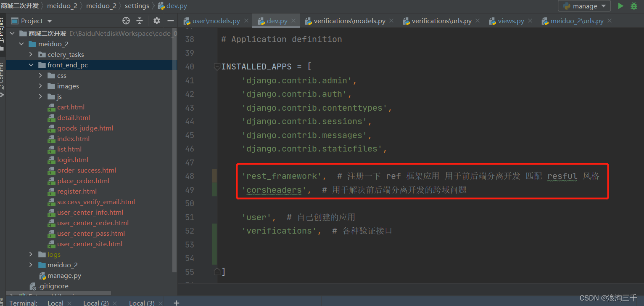The height and width of the screenshot is (306, 644).
Task: Collapse the front_end_pc folder
Action: (31, 65)
